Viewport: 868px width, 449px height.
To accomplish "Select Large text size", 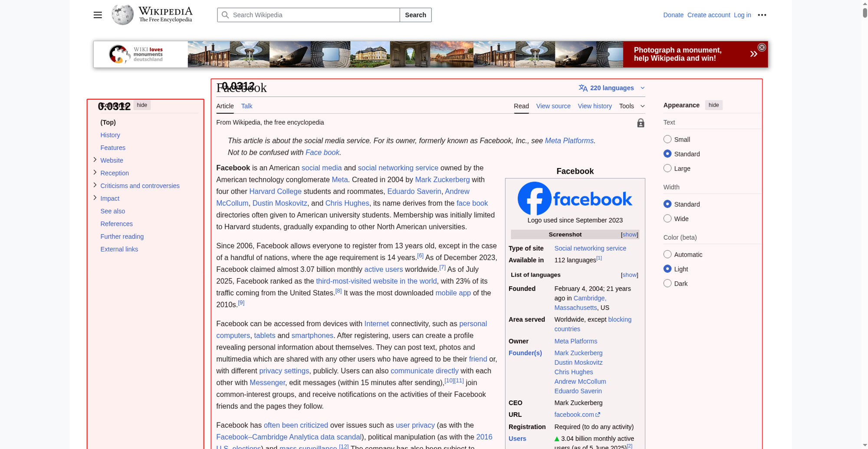I will (667, 168).
